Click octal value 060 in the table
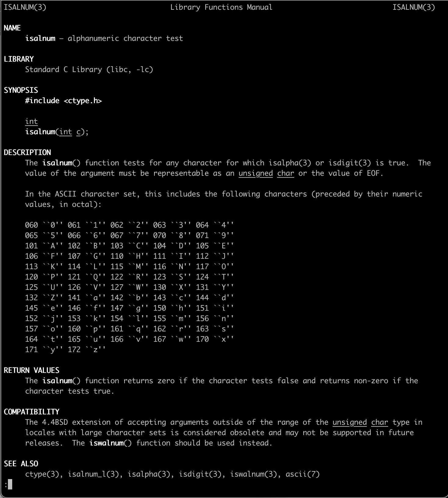Screen dimensions: 448x498 pos(31,225)
